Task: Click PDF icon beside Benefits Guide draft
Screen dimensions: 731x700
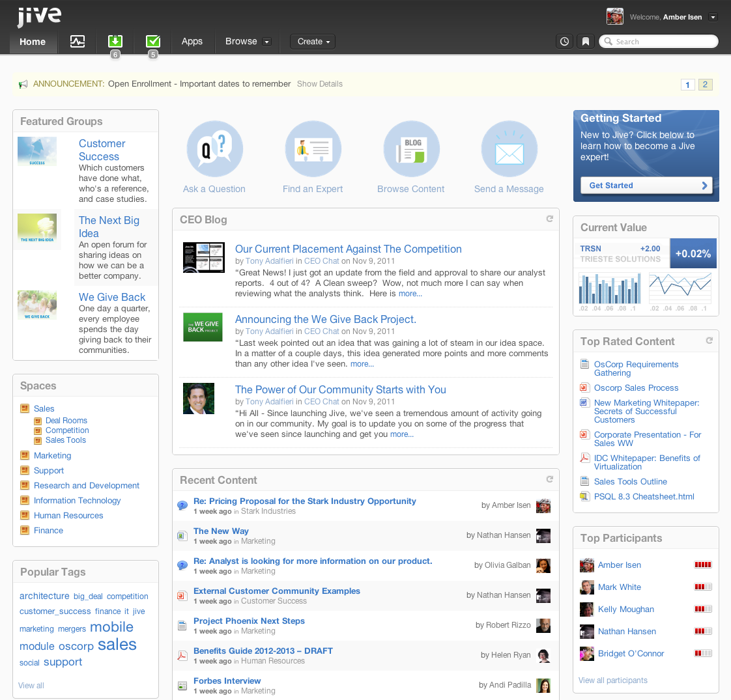Action: pyautogui.click(x=182, y=655)
